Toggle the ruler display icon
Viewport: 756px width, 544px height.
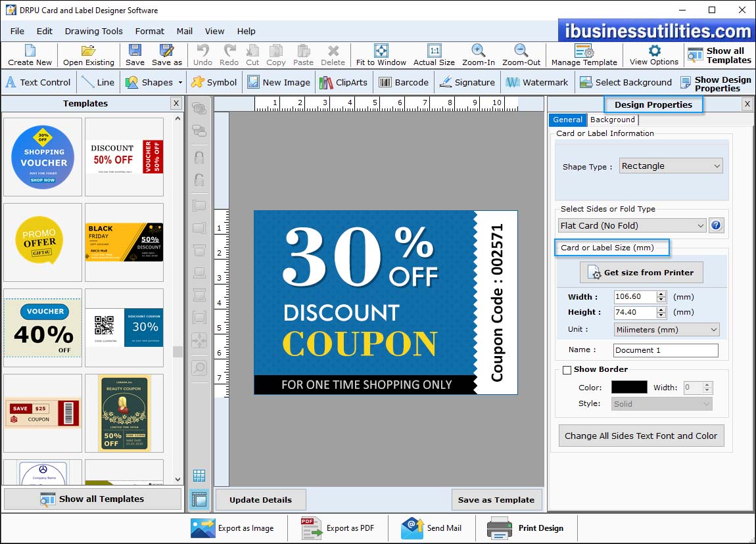click(199, 498)
